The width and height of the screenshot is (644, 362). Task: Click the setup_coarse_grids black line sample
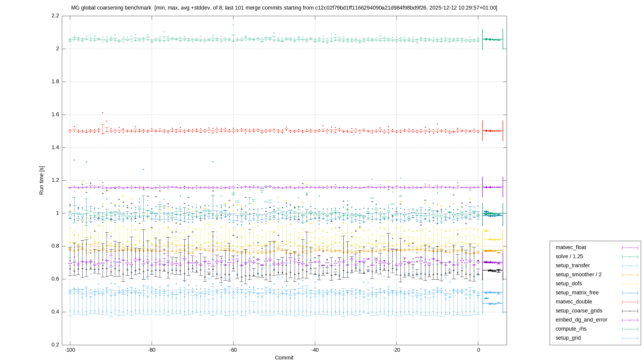tap(630, 311)
